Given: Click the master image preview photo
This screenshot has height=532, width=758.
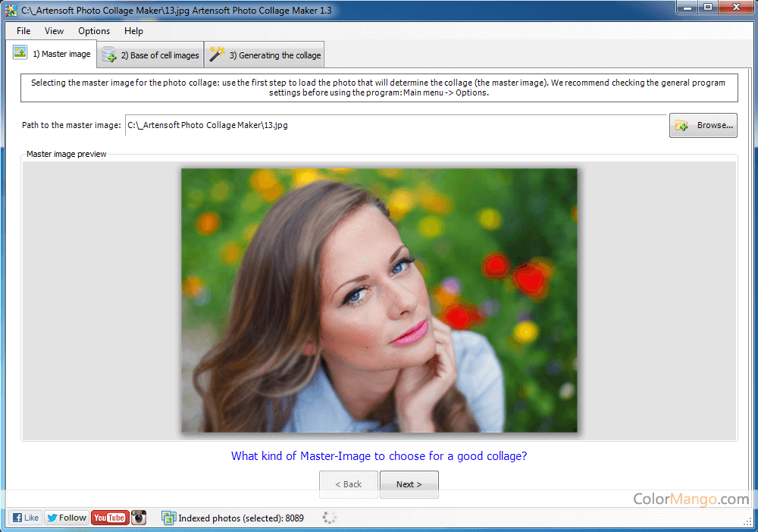Looking at the screenshot, I should [x=378, y=300].
